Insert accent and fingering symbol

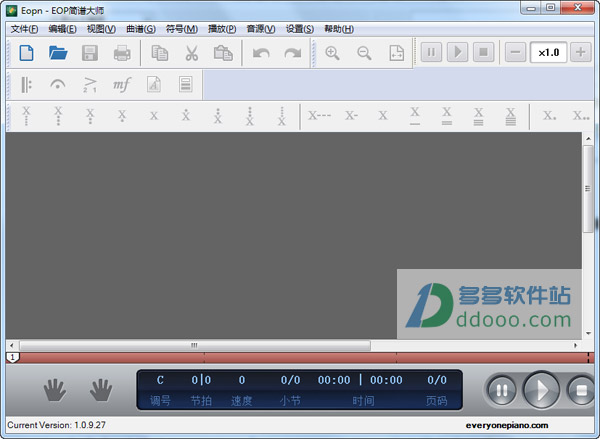pyautogui.click(x=90, y=85)
